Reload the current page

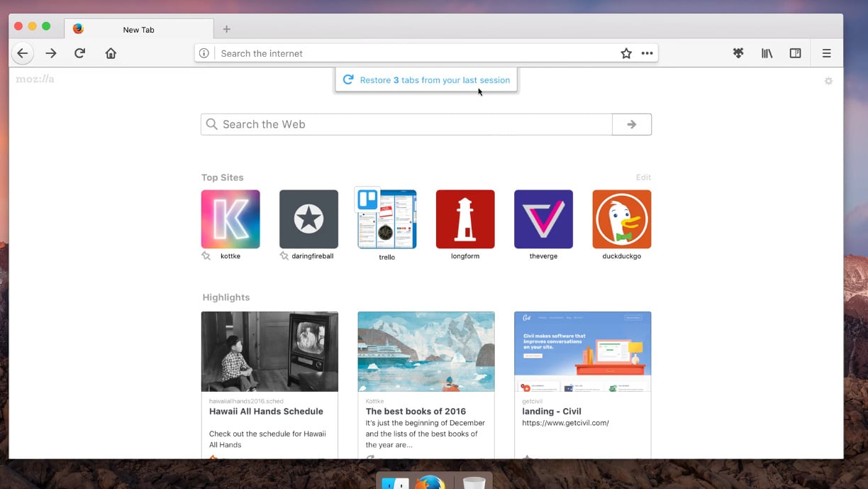point(80,53)
